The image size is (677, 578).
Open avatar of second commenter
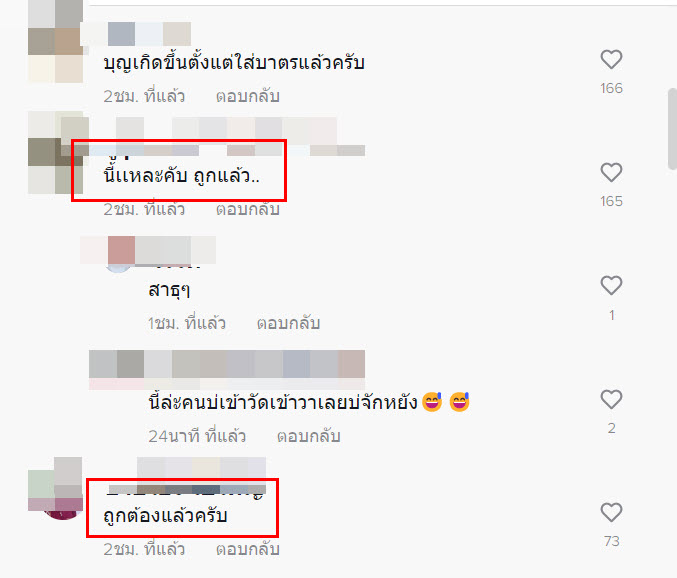(x=55, y=152)
